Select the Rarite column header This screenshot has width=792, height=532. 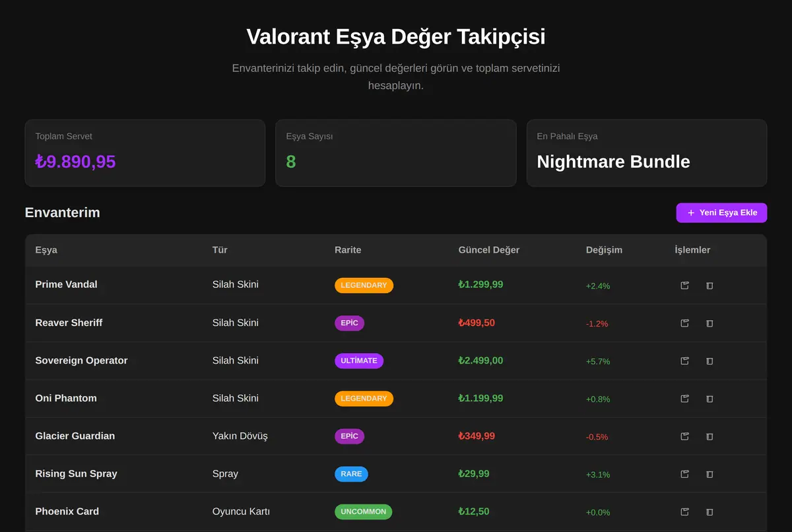[348, 250]
